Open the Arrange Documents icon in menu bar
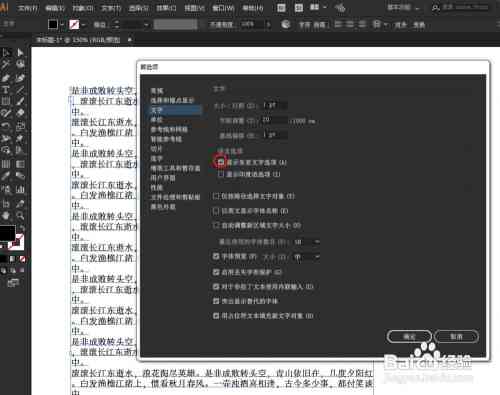Image resolution: width=500 pixels, height=395 pixels. tap(314, 7)
